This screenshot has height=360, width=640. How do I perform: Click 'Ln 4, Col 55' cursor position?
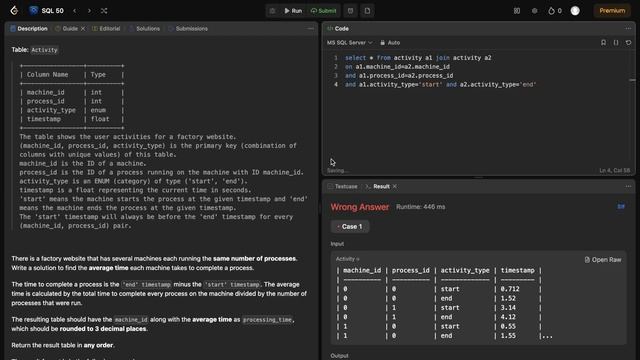coord(615,171)
